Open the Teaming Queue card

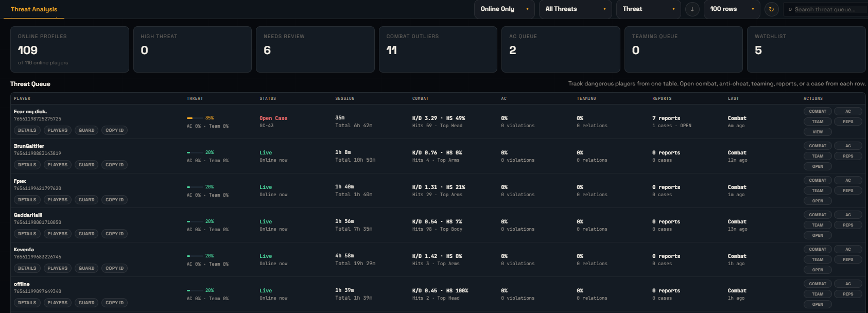point(684,49)
